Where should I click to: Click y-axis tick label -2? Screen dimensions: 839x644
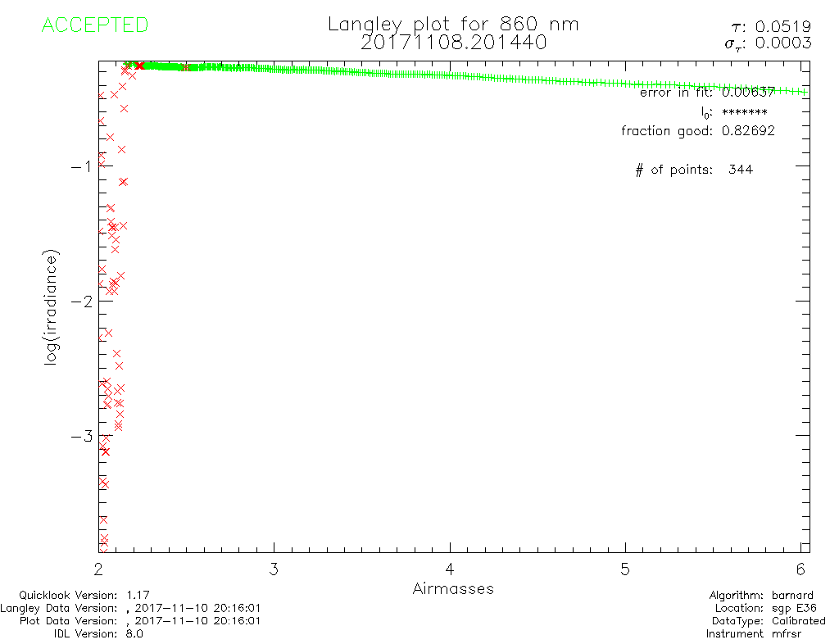pos(80,301)
